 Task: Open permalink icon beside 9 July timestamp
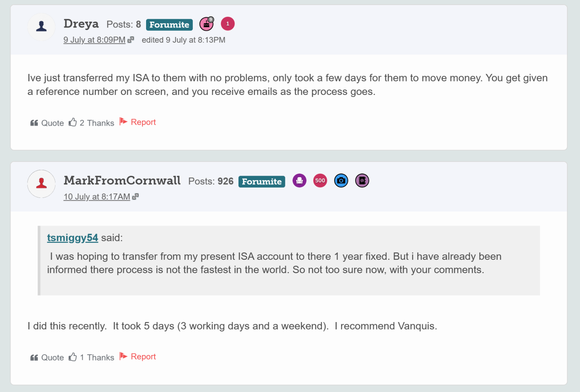[131, 39]
